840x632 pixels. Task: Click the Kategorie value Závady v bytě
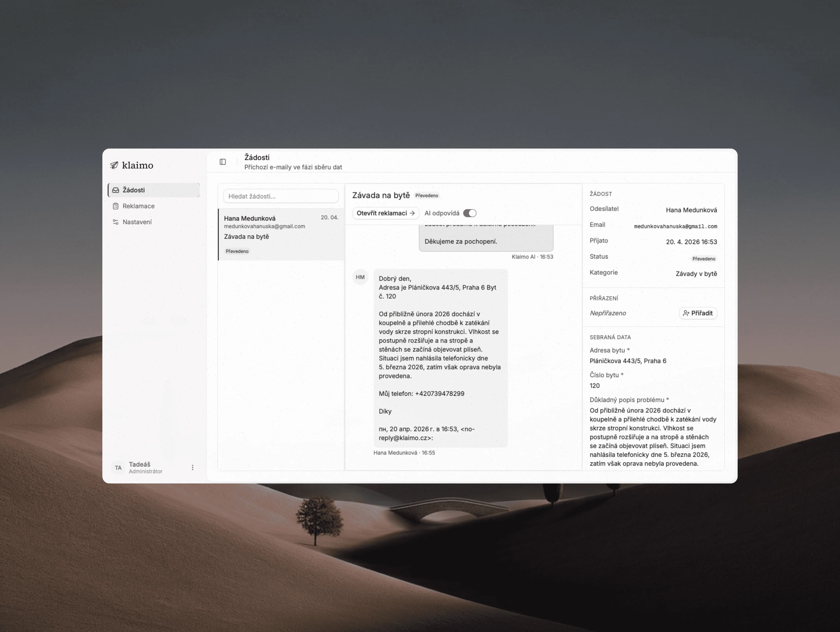point(696,274)
